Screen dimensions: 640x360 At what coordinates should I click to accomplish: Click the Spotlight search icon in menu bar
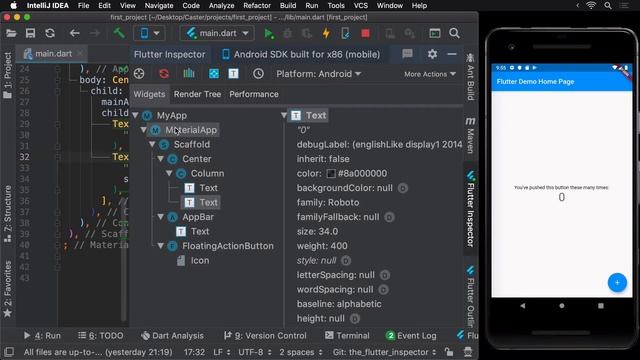[x=608, y=6]
